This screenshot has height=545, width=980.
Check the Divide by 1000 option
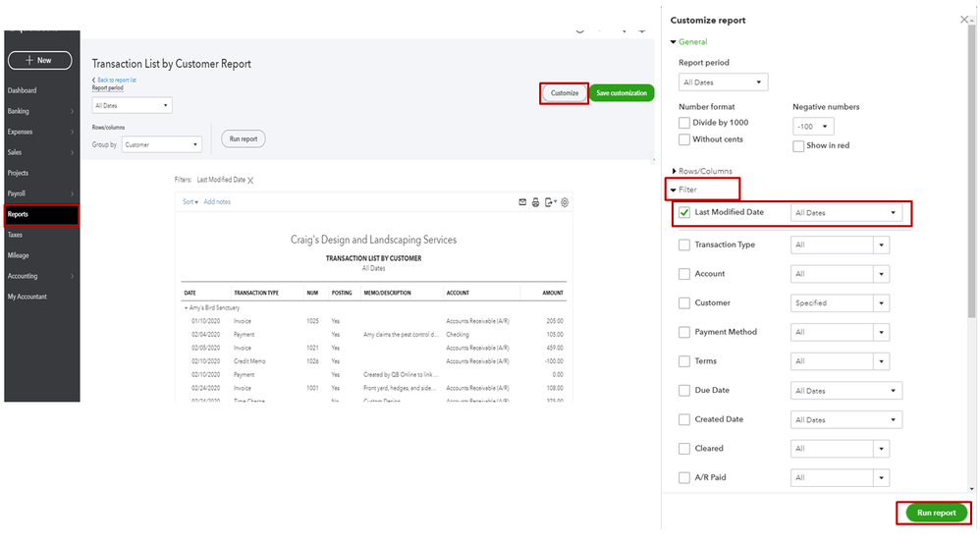point(684,123)
